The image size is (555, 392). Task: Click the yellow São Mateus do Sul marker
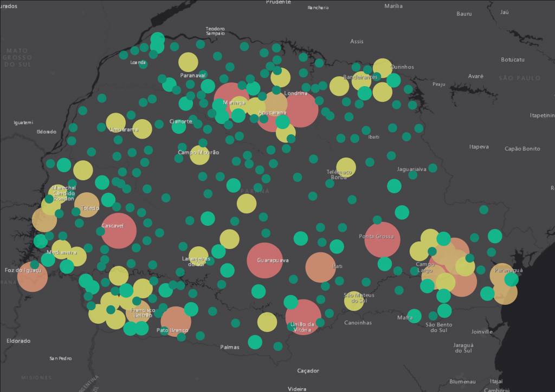coord(354,301)
